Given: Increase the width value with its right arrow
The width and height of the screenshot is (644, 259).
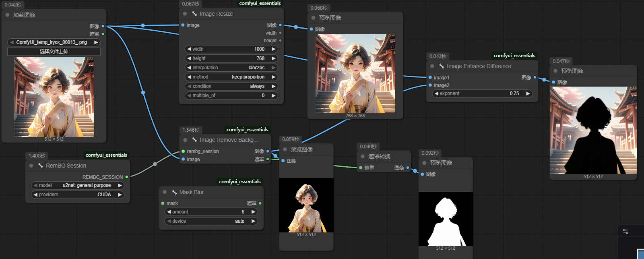Looking at the screenshot, I should pos(274,49).
